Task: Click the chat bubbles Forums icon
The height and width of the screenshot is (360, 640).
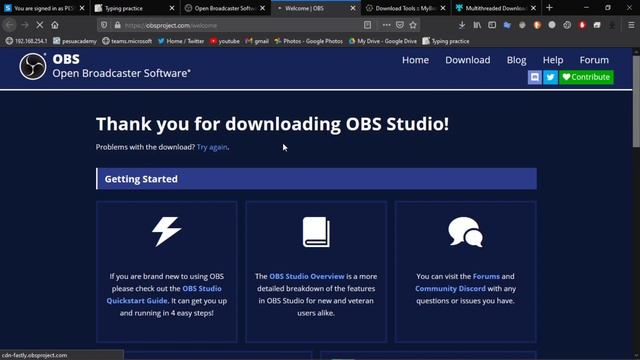Action: (465, 232)
